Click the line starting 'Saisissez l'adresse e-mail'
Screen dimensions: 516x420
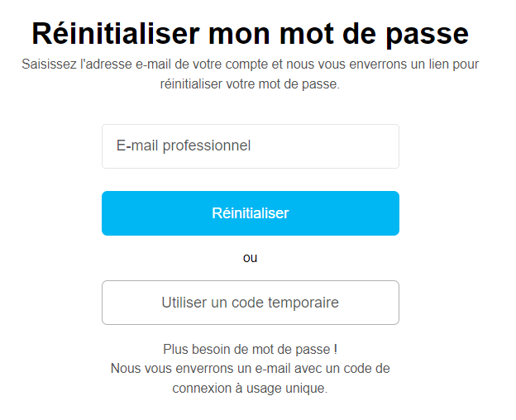tap(250, 64)
